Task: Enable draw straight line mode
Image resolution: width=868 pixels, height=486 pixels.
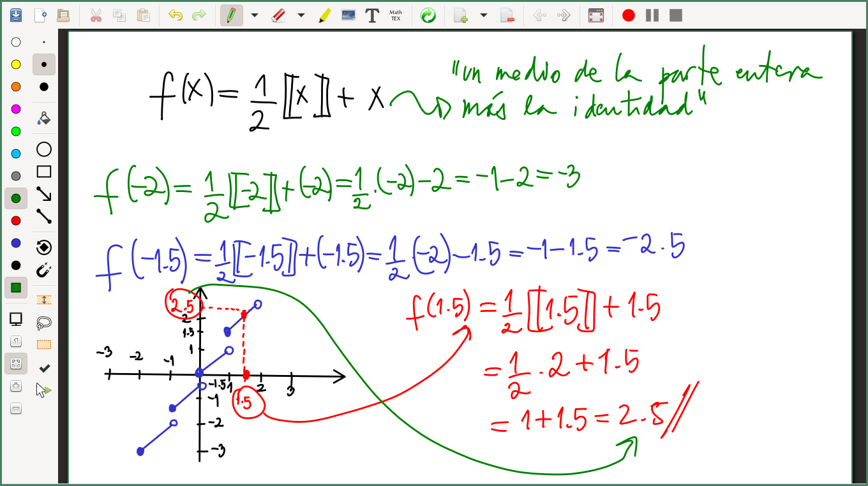Action: click(43, 216)
